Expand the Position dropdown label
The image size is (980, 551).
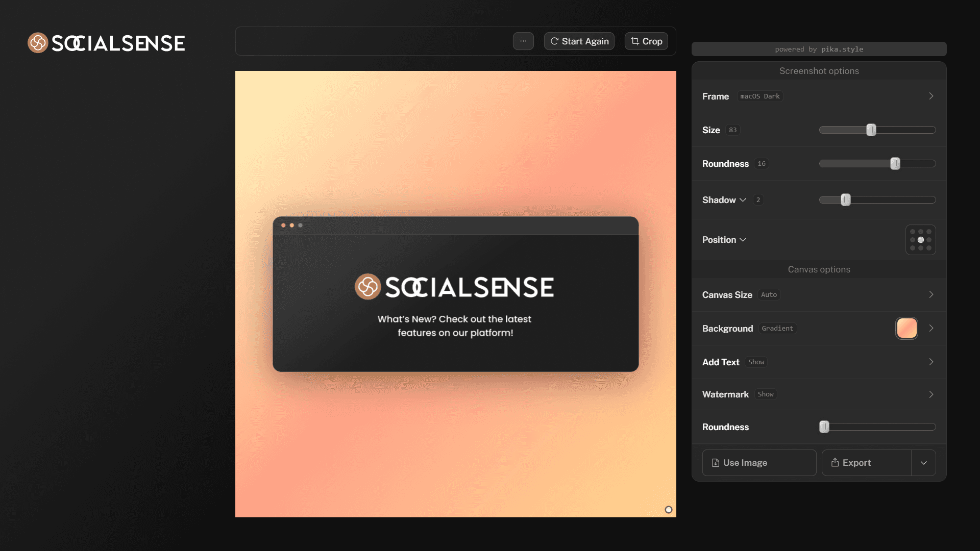(x=724, y=240)
